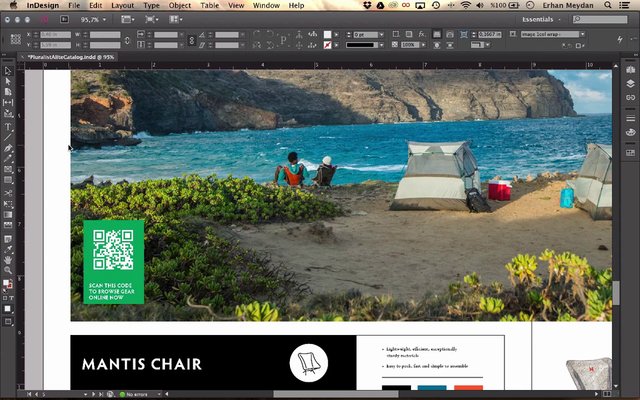The image size is (640, 400).
Task: Open the Object menu
Action: pos(180,5)
